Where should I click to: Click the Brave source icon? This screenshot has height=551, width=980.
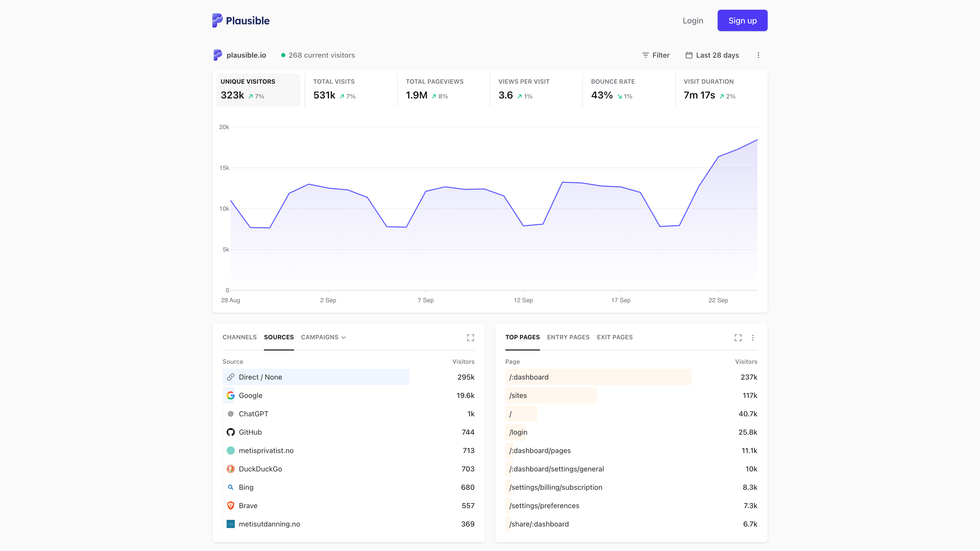tap(230, 505)
